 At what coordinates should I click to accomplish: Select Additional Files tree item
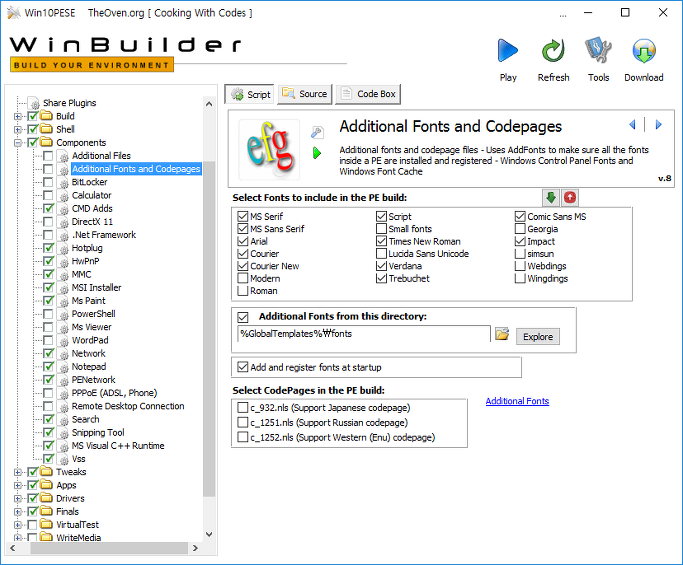click(x=101, y=156)
